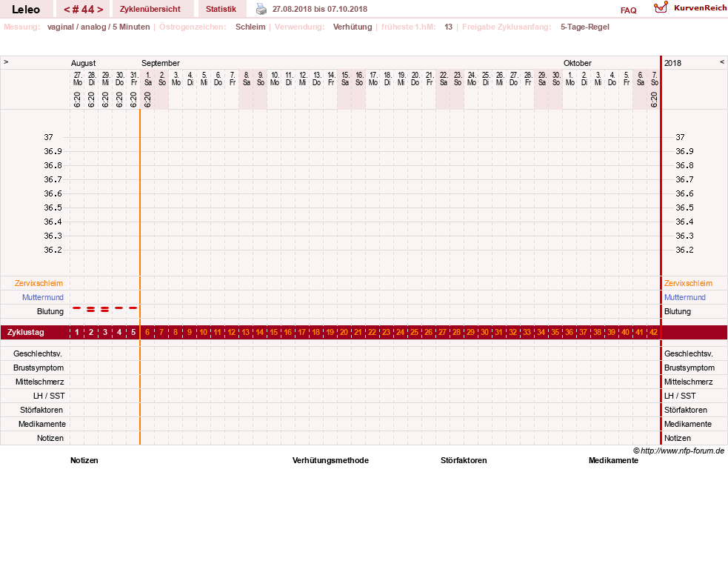Open the Statistik tab
Viewport: 728px width, 578px height.
pyautogui.click(x=221, y=9)
